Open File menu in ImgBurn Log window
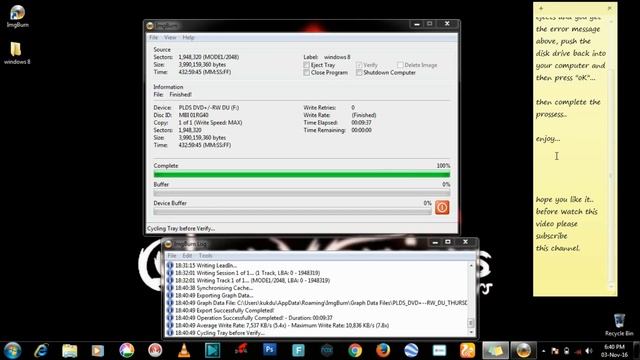The width and height of the screenshot is (640, 360). (x=172, y=256)
